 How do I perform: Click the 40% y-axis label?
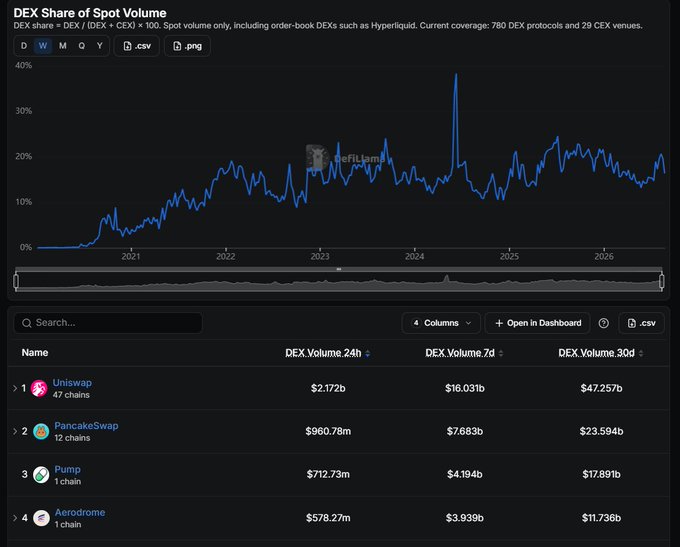pyautogui.click(x=23, y=66)
